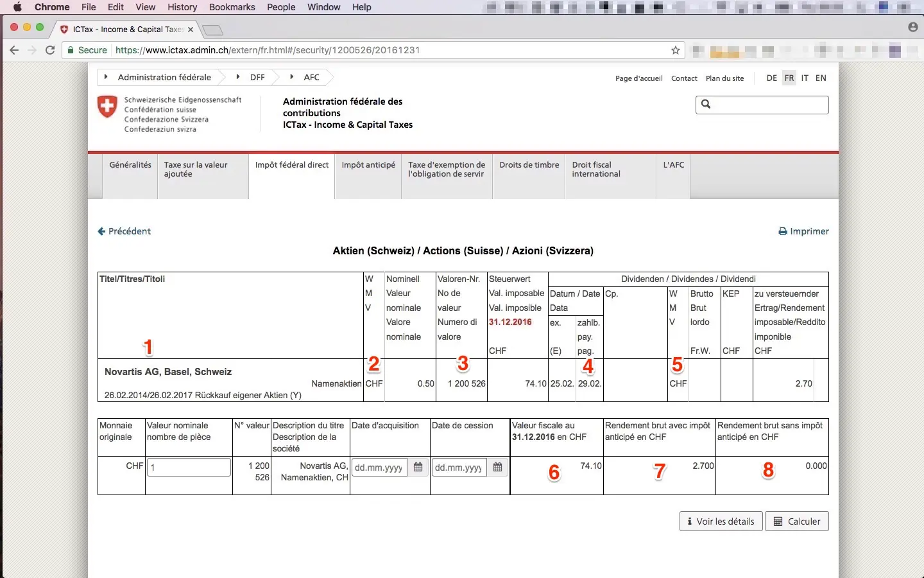Click the 0.000 rendement value
The image size is (924, 578).
(816, 466)
